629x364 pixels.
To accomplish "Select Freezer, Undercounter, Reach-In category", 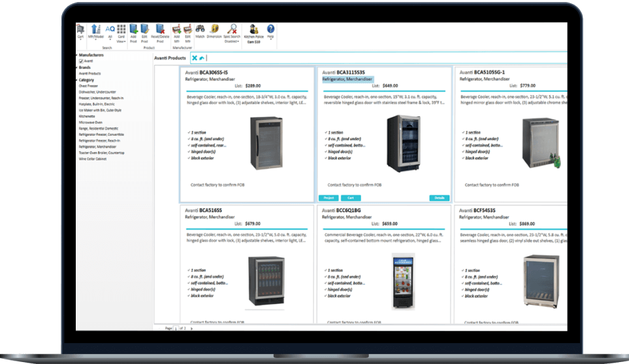I will pyautogui.click(x=101, y=98).
